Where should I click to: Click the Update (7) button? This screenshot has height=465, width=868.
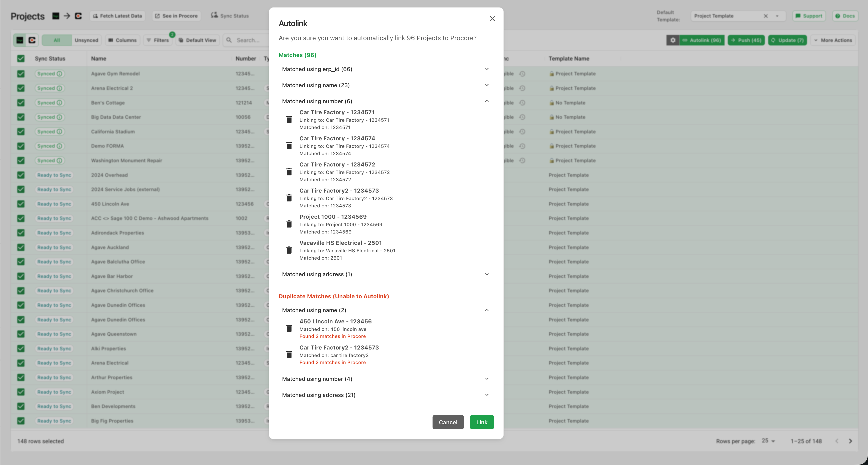click(x=787, y=40)
